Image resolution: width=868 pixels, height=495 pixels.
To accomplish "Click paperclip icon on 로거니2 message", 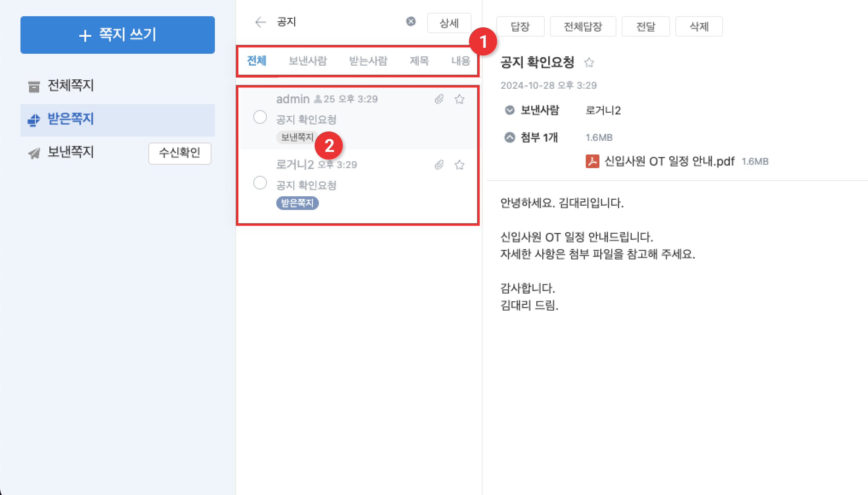I will tap(439, 165).
